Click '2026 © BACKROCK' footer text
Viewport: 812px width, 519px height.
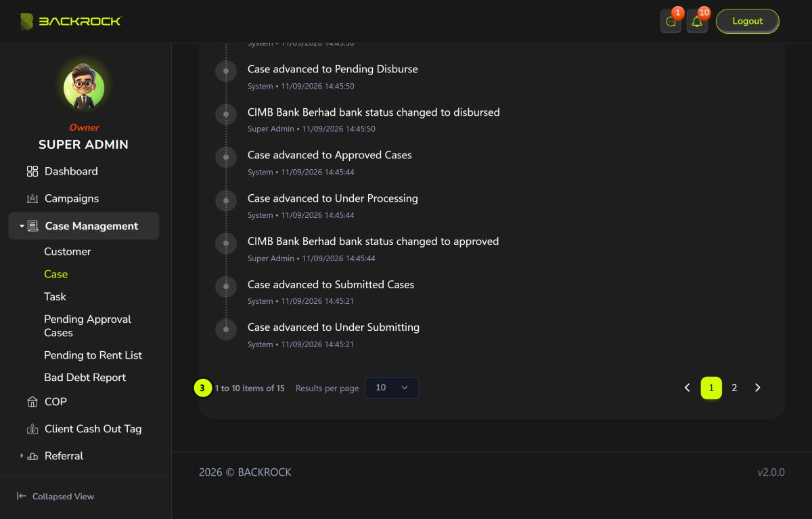pyautogui.click(x=245, y=472)
